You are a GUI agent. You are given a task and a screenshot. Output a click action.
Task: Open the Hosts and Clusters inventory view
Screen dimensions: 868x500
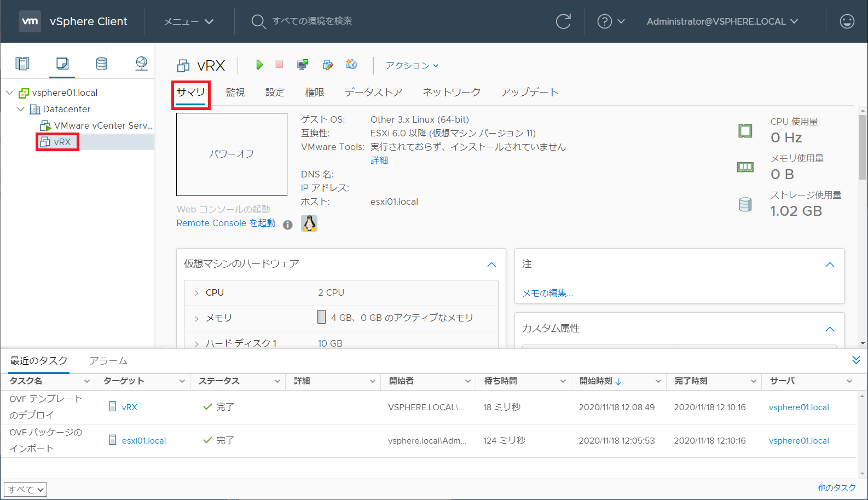coord(22,64)
